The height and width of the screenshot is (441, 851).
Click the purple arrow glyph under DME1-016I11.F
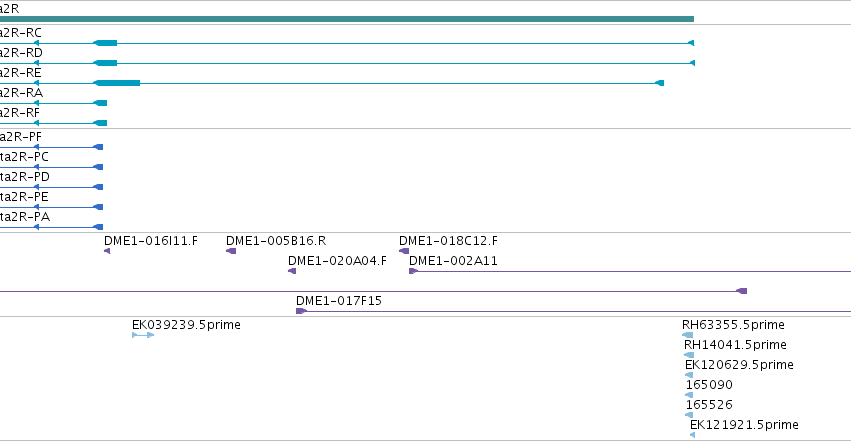click(x=107, y=251)
